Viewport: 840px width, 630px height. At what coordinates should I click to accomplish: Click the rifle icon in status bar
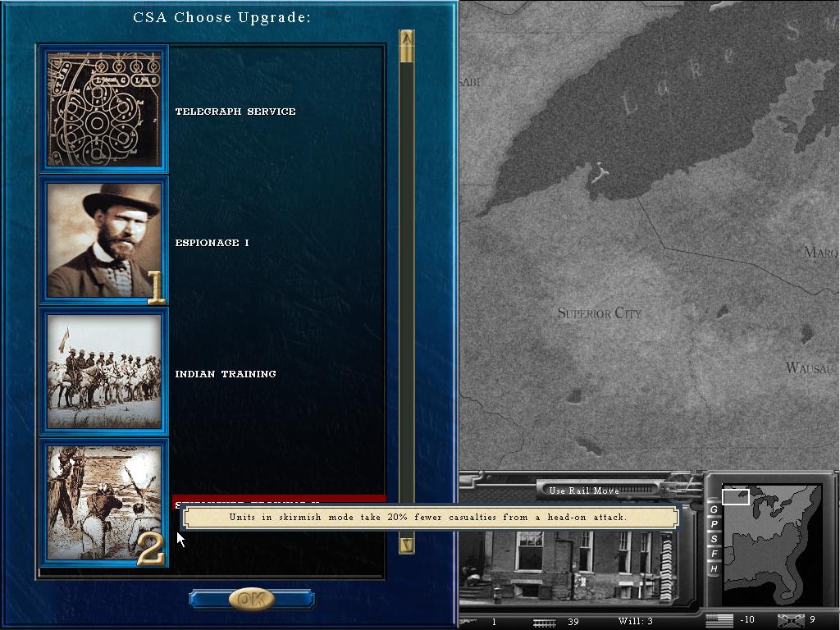coord(468,622)
